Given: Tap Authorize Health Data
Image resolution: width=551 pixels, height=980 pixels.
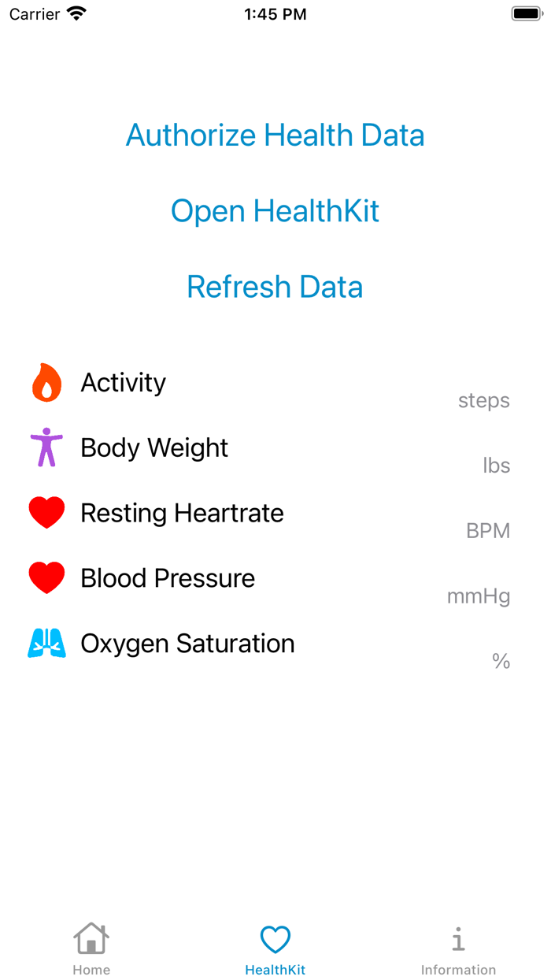Looking at the screenshot, I should tap(275, 135).
